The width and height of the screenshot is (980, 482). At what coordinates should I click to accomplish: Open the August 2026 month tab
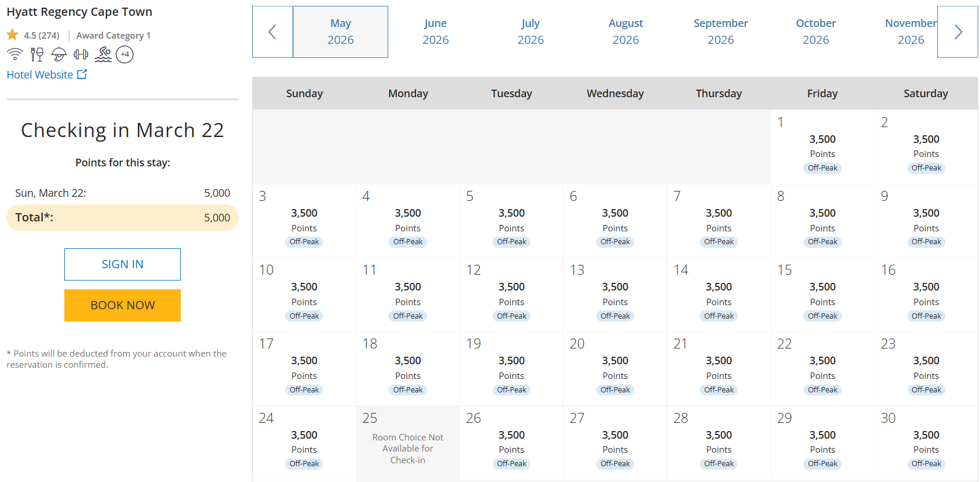[x=625, y=32]
